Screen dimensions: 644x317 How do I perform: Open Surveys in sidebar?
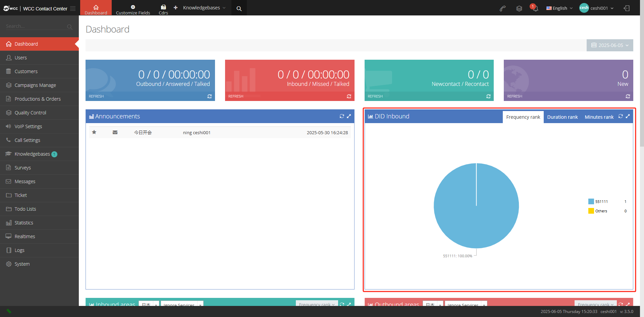pyautogui.click(x=39, y=168)
